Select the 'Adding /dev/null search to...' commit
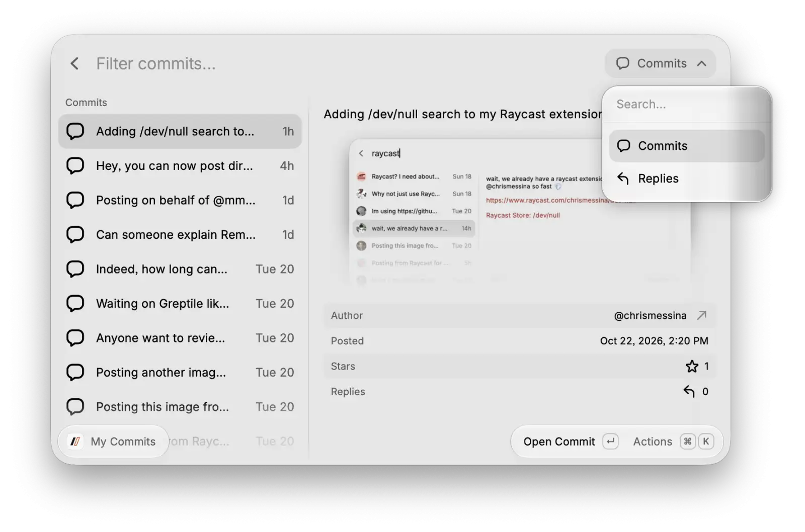The height and width of the screenshot is (532, 805). 180,131
